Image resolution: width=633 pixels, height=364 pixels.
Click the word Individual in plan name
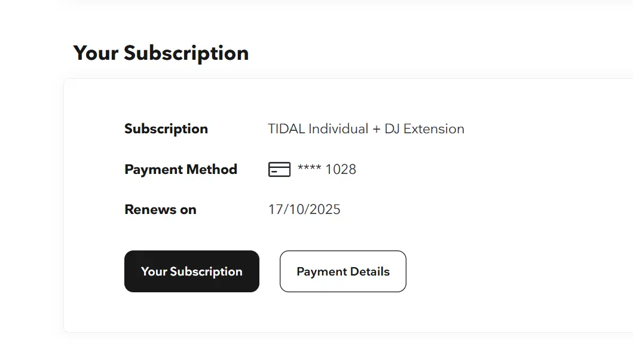(x=338, y=129)
